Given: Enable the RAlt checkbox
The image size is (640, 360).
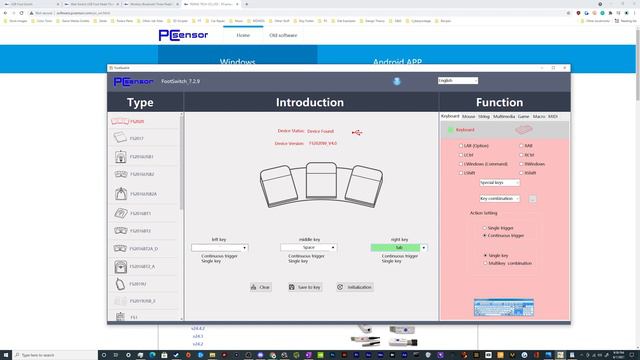Looking at the screenshot, I should (x=521, y=146).
